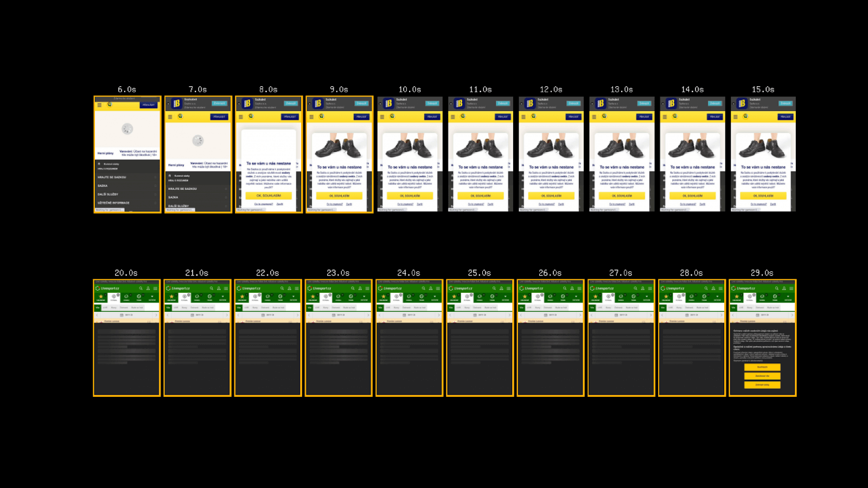Expand more sports dropdown in the 26.0s frame
Screen dimensions: 868x488
tap(576, 297)
